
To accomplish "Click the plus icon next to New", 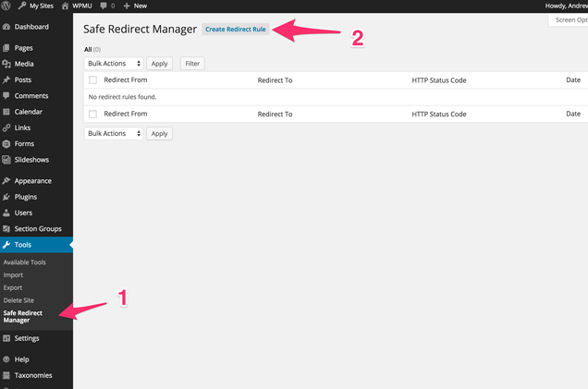I will (x=127, y=6).
